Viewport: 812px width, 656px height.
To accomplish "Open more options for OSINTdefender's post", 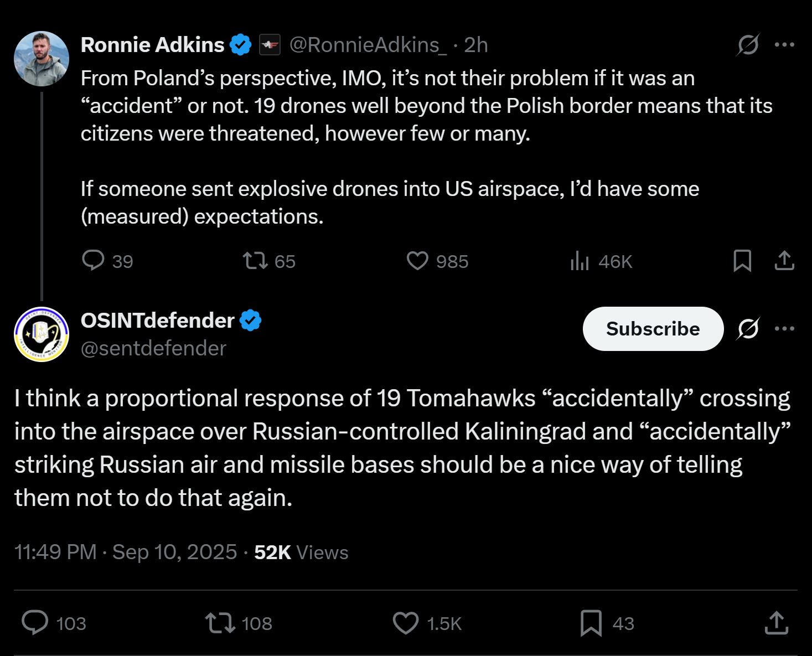I will [x=784, y=329].
